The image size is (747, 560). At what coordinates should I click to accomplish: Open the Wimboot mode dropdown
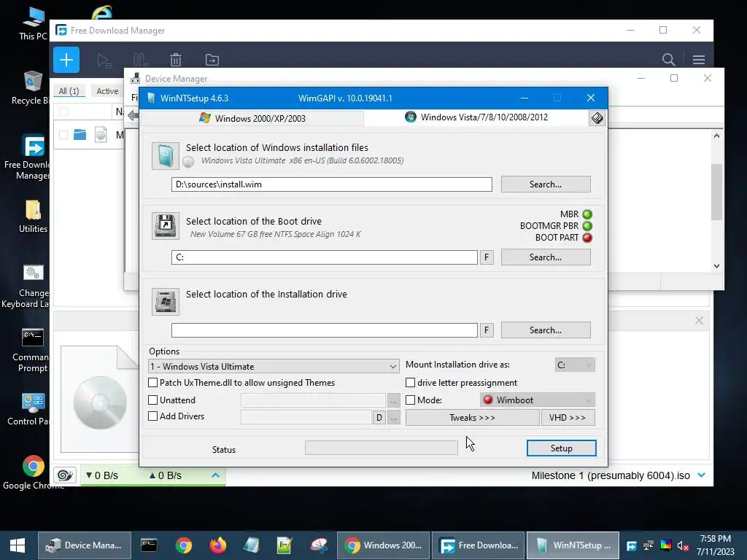[538, 400]
